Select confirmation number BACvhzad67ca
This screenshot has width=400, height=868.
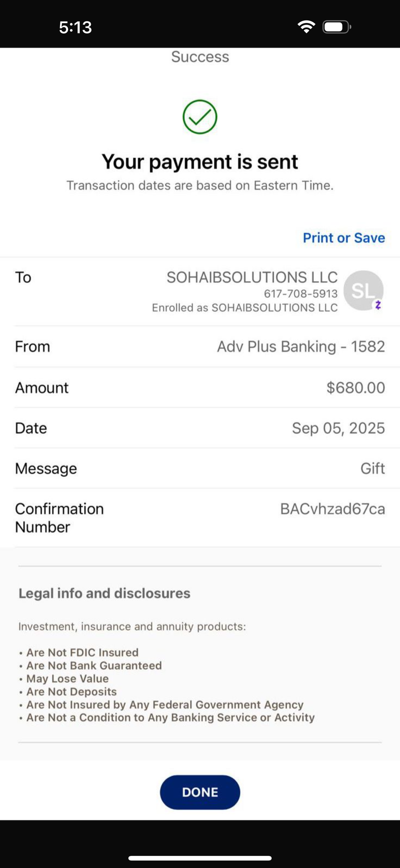click(x=332, y=509)
